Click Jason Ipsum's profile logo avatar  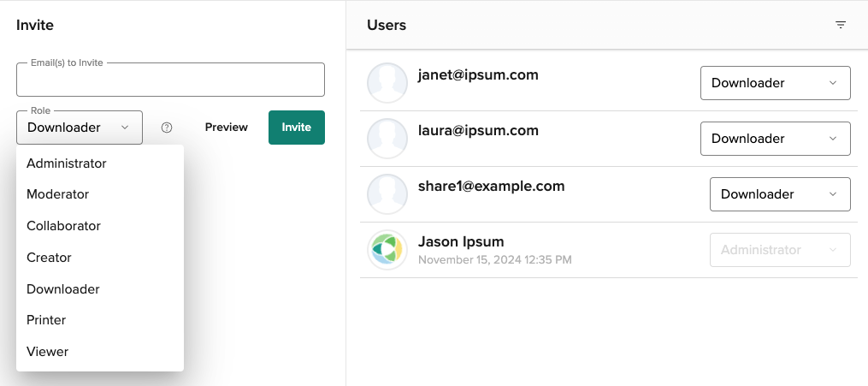click(387, 250)
